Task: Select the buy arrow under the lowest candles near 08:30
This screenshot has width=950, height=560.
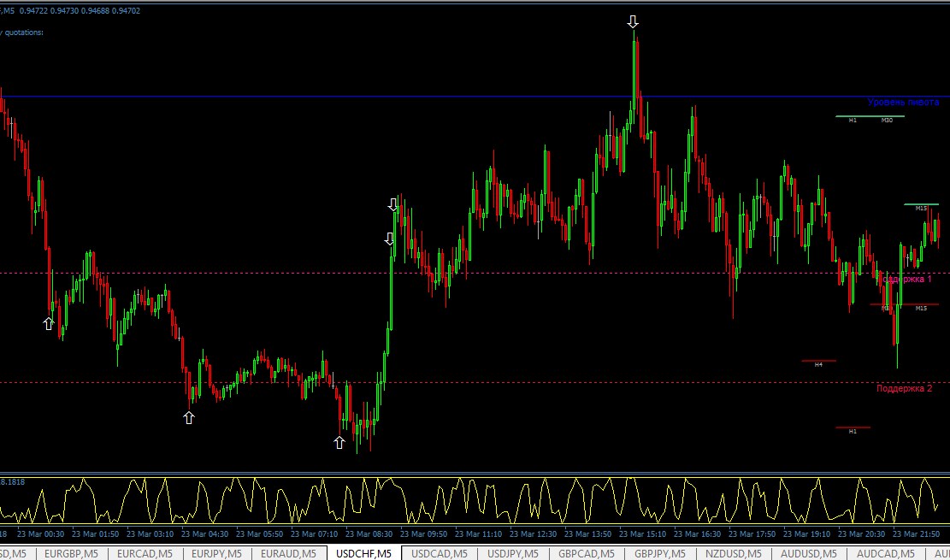Action: pos(339,443)
